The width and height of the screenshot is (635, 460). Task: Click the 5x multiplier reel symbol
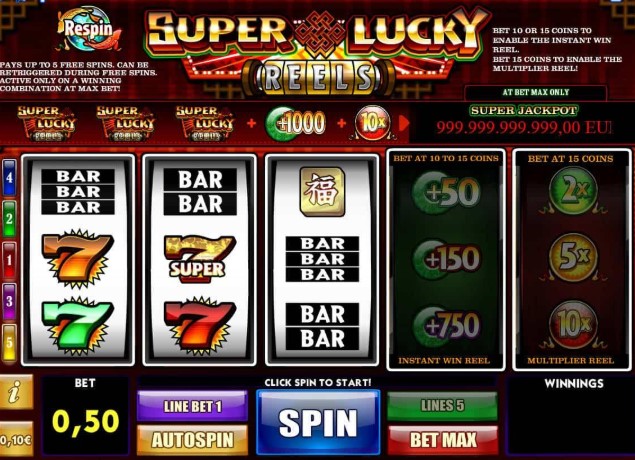coord(573,257)
